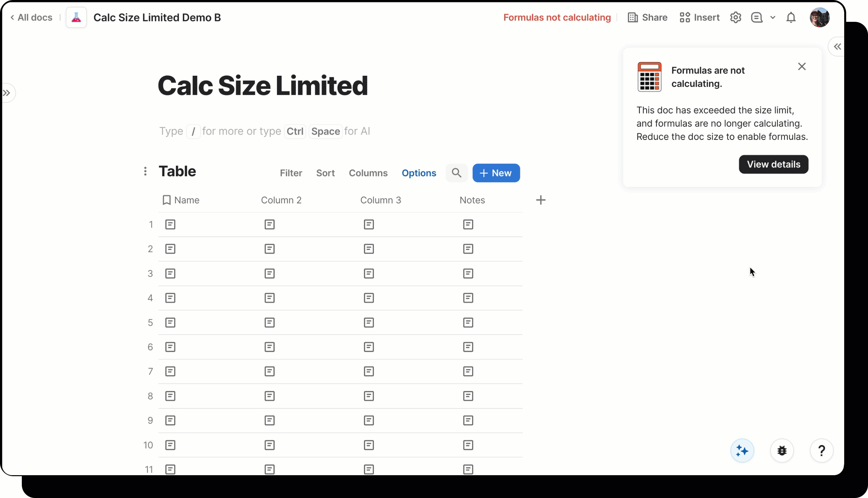Open comments panel icon
This screenshot has height=498, width=868.
click(x=757, y=18)
